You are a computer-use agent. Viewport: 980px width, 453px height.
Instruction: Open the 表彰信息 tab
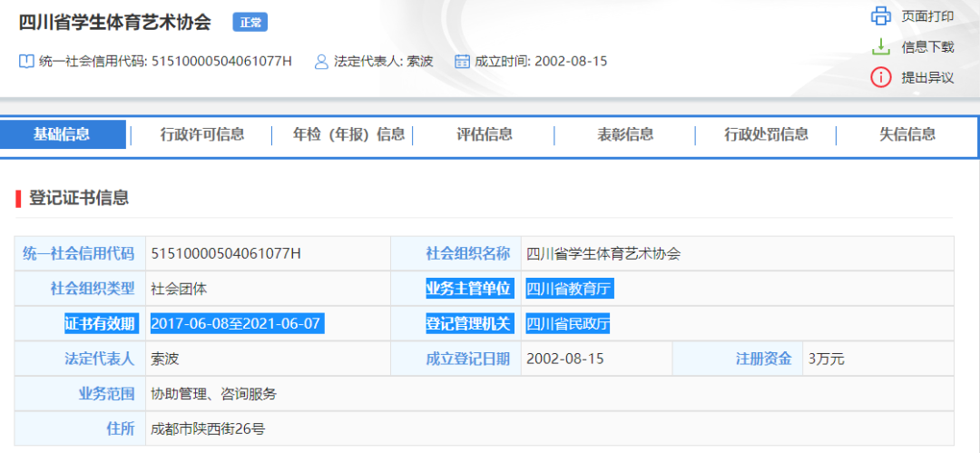tap(625, 133)
